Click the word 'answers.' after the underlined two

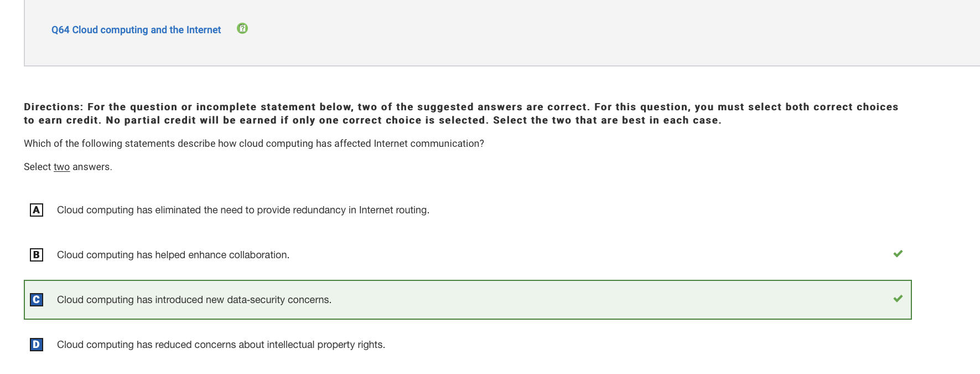(x=92, y=167)
